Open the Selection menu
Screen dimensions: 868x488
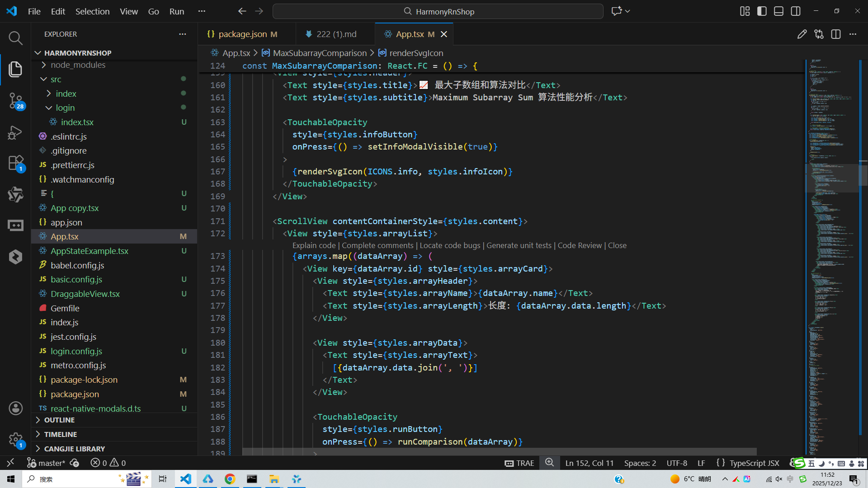pyautogui.click(x=92, y=11)
